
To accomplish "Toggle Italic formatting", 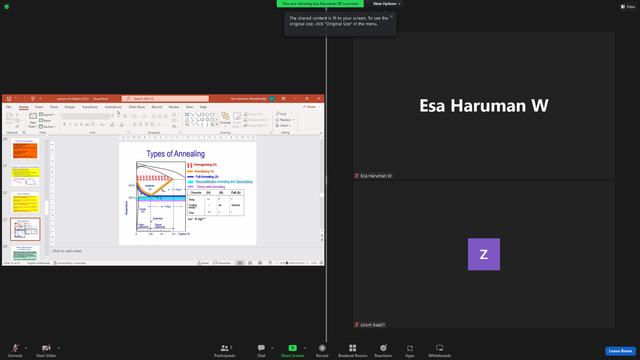I will tap(70, 124).
